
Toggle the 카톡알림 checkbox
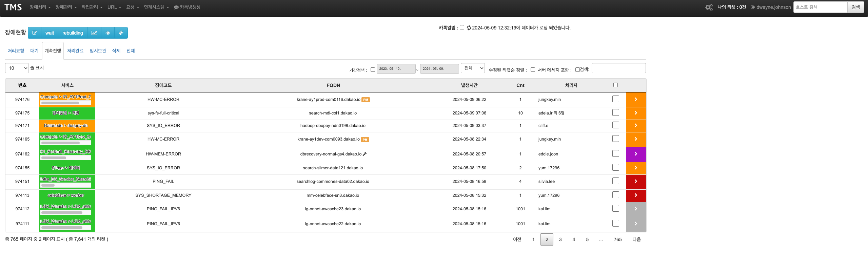pos(462,27)
